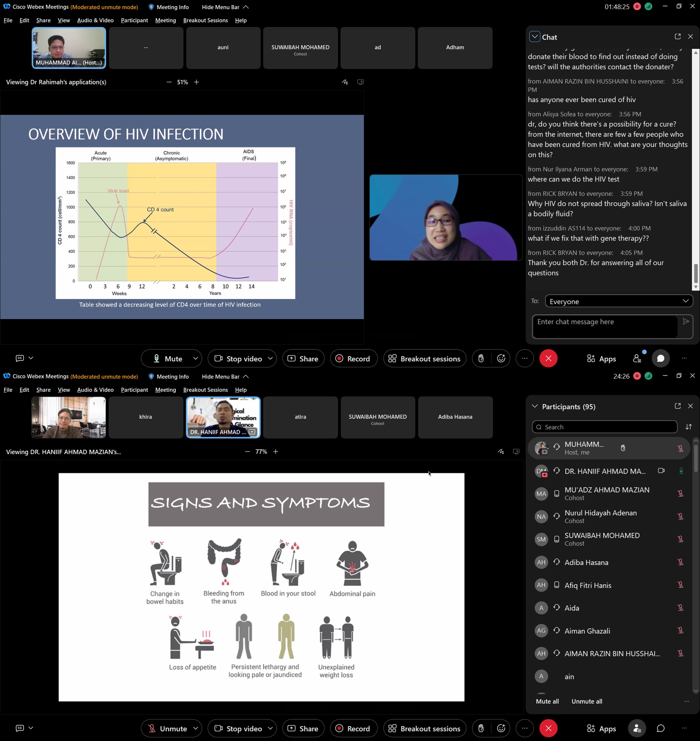
Task: Click the send message arrow in chat
Action: [x=685, y=321]
